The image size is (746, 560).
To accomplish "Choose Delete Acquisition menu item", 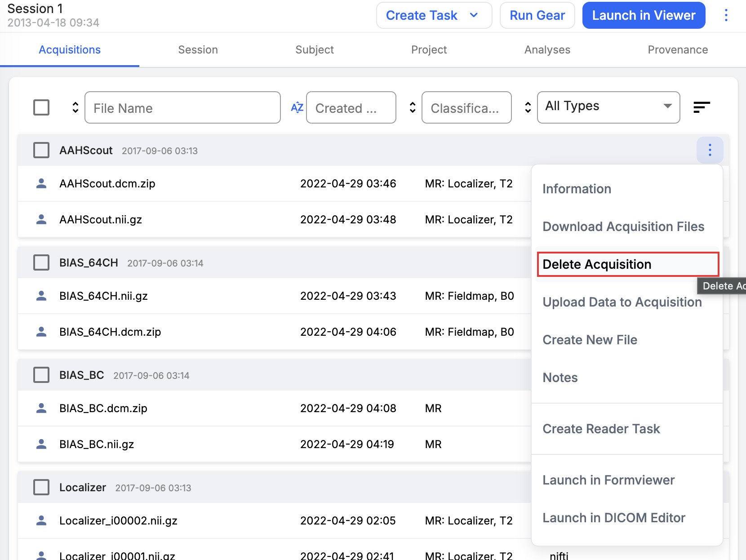I will 628,264.
